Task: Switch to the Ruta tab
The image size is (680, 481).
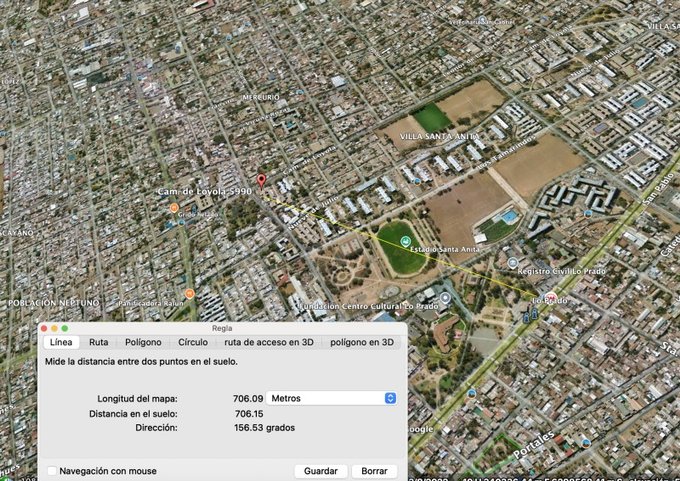Action: coord(98,342)
